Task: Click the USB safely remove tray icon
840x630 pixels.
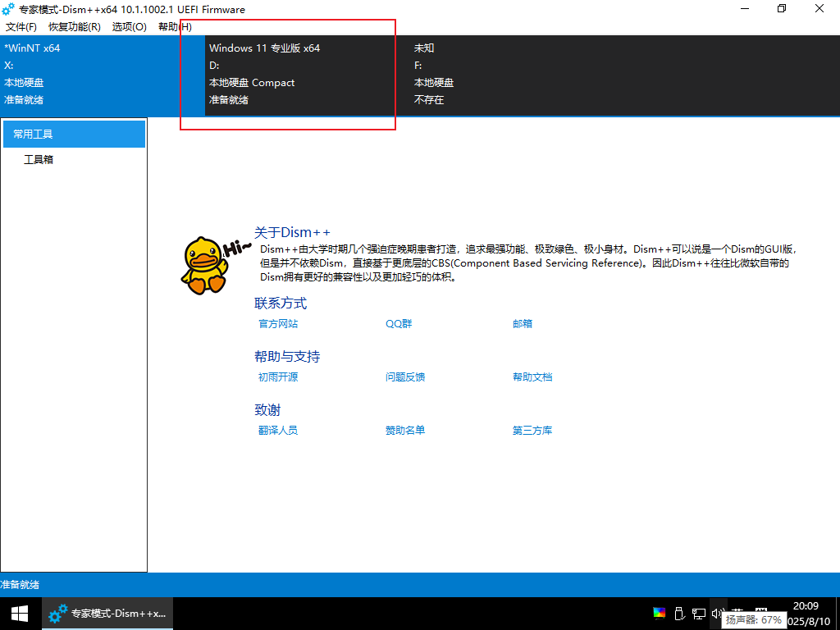Action: click(x=678, y=613)
